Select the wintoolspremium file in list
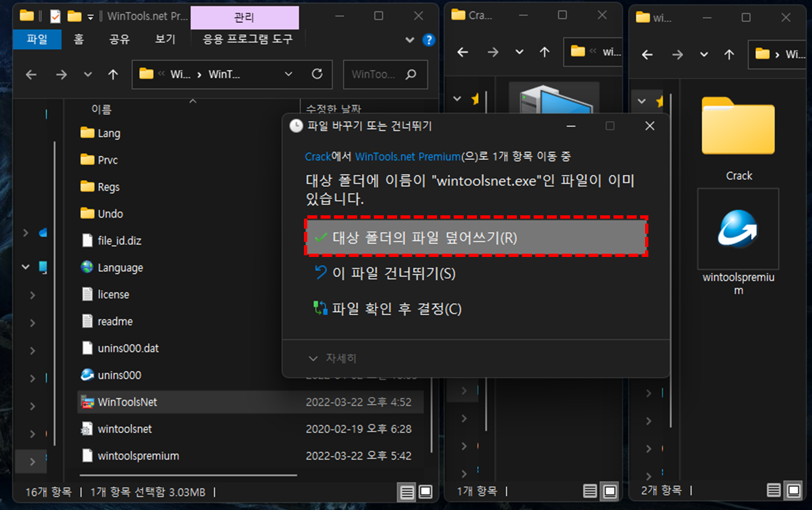Image resolution: width=812 pixels, height=510 pixels. tap(130, 456)
